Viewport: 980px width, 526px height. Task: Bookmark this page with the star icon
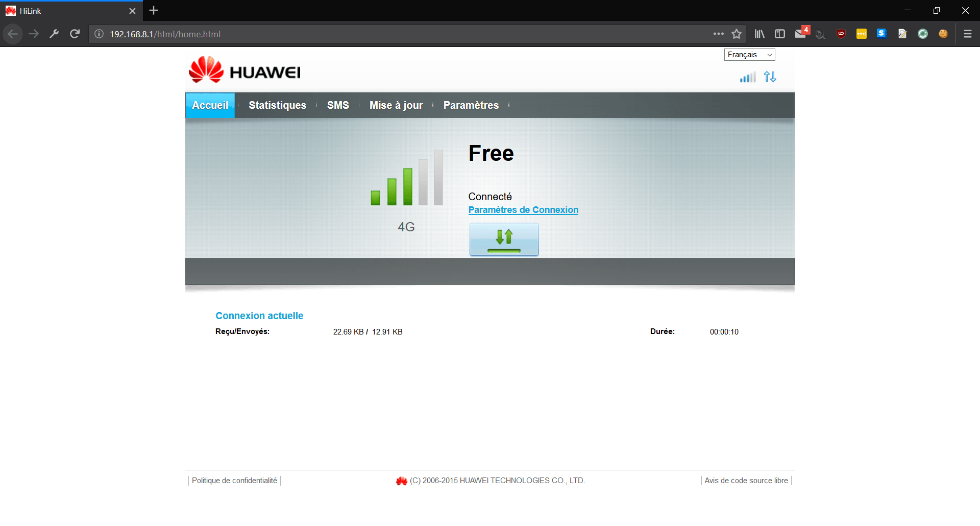tap(737, 34)
